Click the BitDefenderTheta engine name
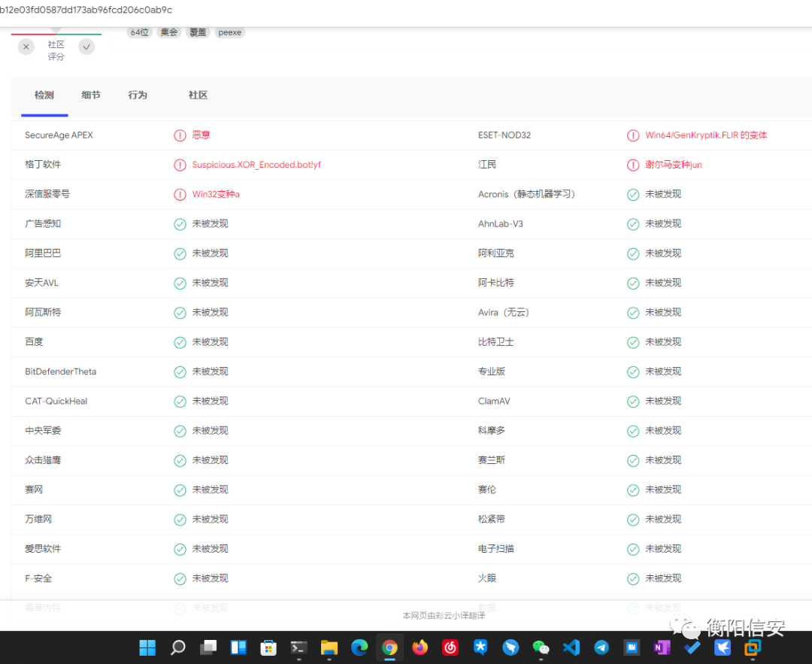Viewport: 812px width, 664px height. pos(60,371)
